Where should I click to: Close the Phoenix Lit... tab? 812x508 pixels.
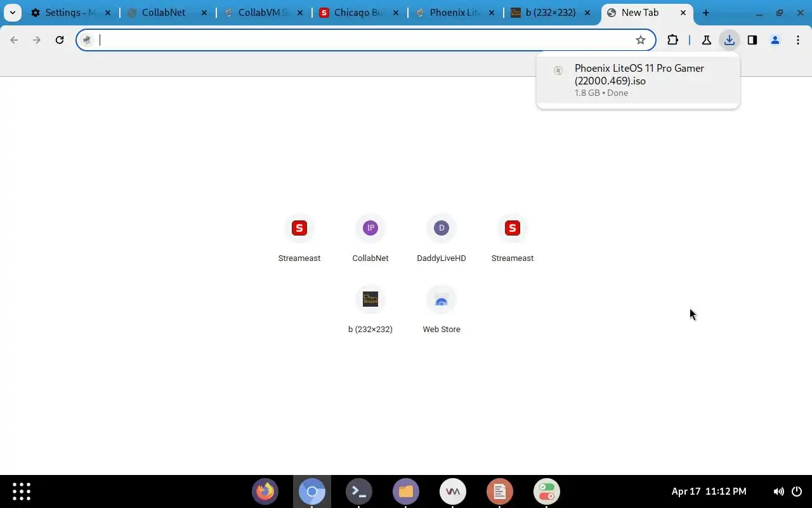point(492,13)
